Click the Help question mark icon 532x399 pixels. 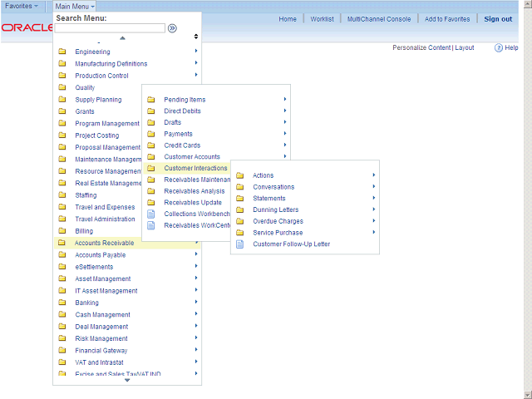point(498,48)
